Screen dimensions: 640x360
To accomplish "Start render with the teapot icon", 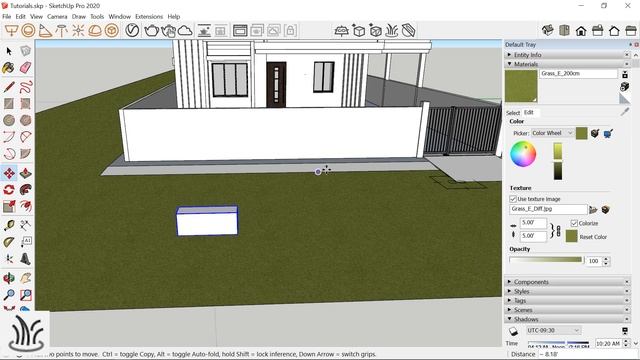I will (151, 31).
